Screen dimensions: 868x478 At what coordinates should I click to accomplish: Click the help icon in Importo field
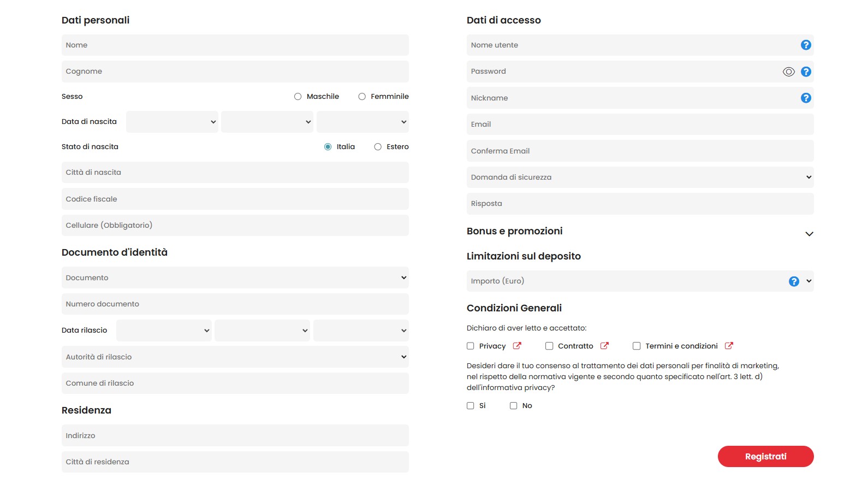(794, 281)
